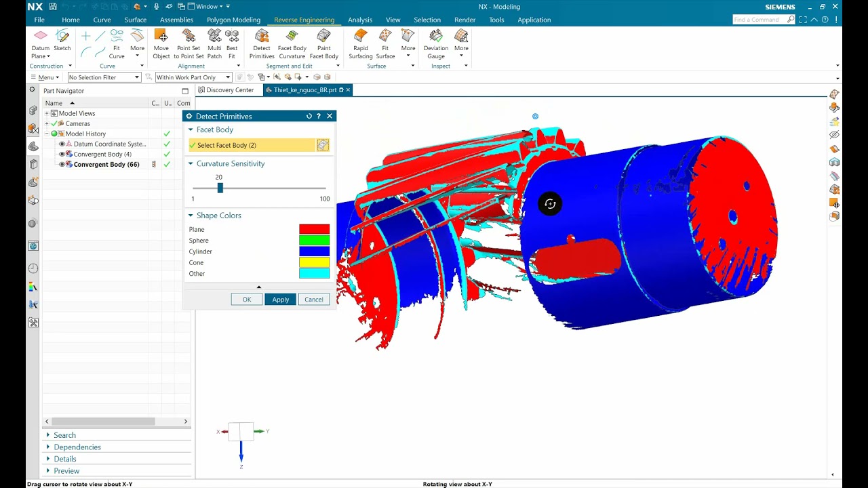This screenshot has height=488, width=868.
Task: Open the Deviation Gauge tool
Action: [436, 43]
